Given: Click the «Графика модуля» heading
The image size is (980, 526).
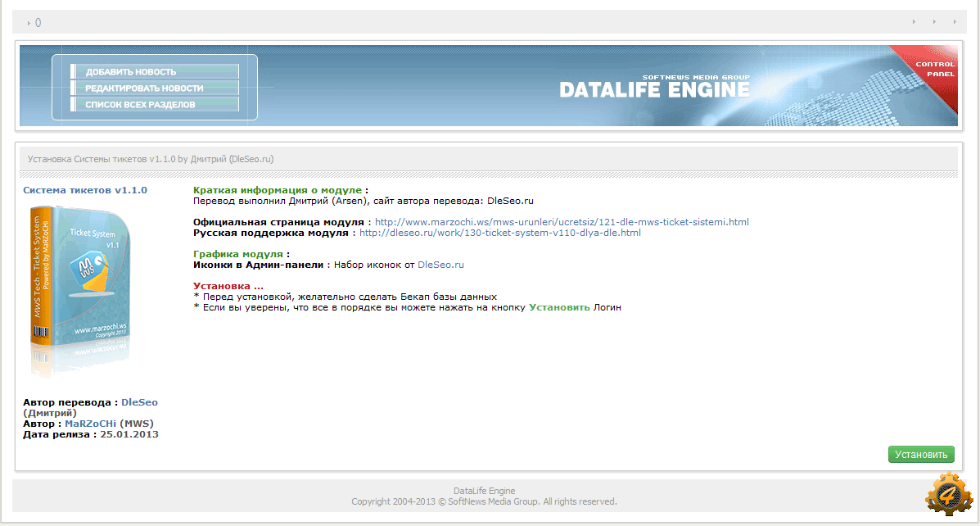Looking at the screenshot, I should point(238,254).
